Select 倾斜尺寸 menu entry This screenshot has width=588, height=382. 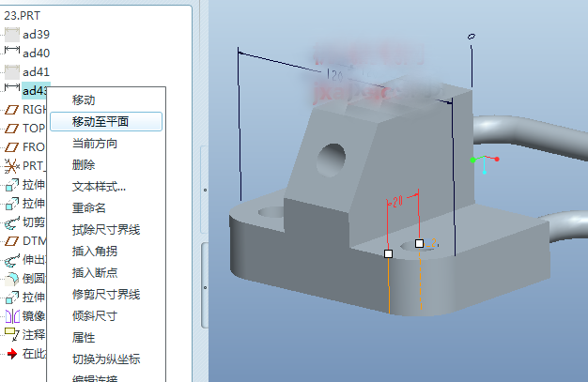pos(95,315)
